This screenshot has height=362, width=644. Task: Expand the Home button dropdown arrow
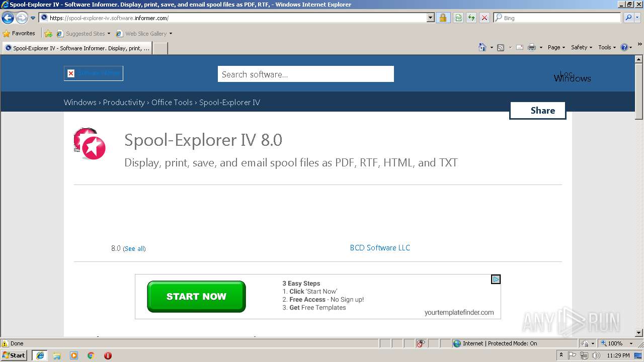tap(491, 47)
